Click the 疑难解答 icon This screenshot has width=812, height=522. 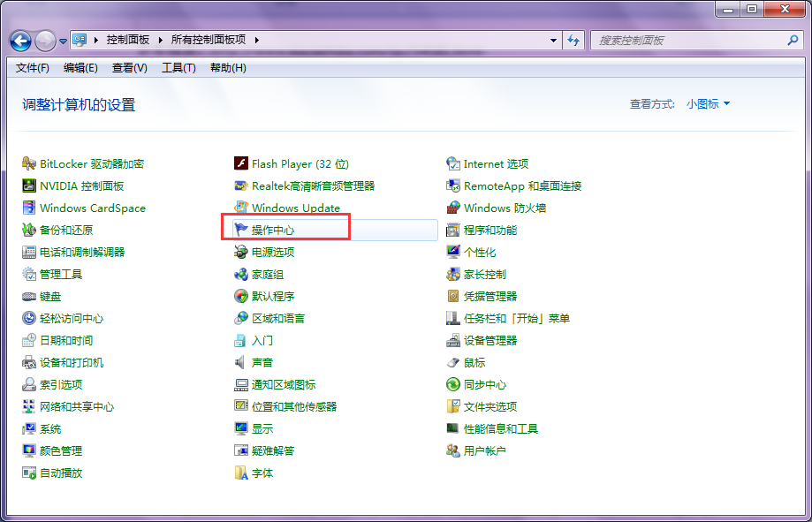241,450
